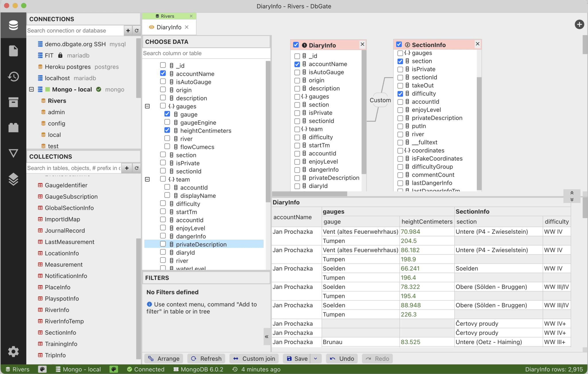Check the origin field in the DiaryInfo panel
The width and height of the screenshot is (588, 374).
tap(297, 80)
